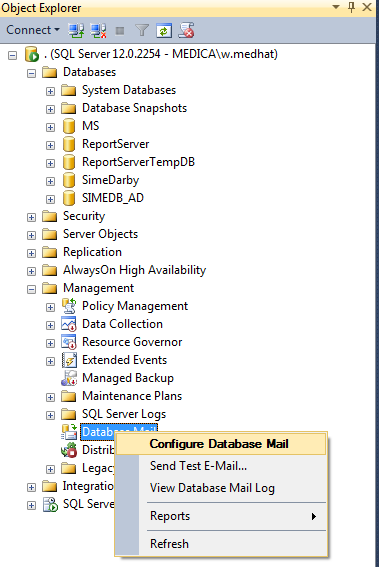Click the Resource Governor icon
This screenshot has height=567, width=379.
tap(69, 342)
